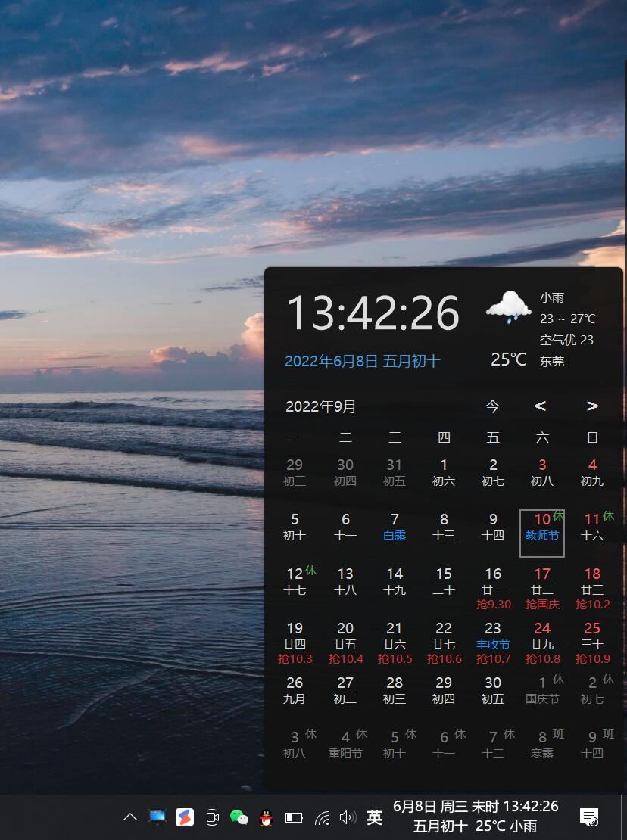
Task: Select September 3 初八
Action: coord(542,472)
